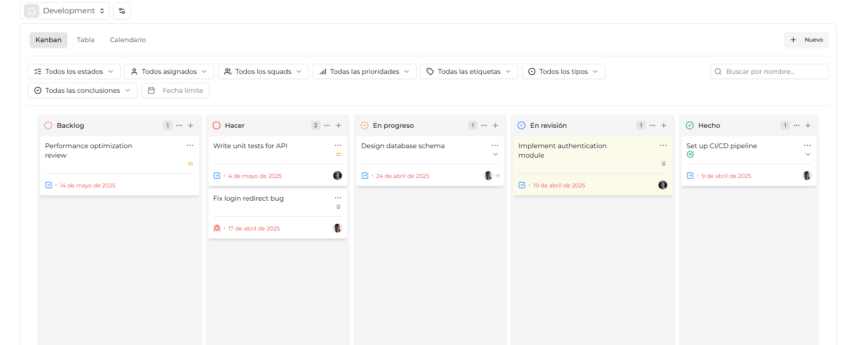Toggle task checkbox on Performance optimization review card
This screenshot has height=345, width=868.
[x=49, y=185]
